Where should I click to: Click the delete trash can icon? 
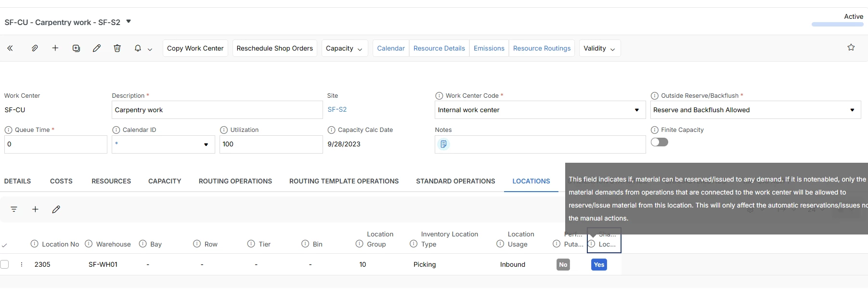[x=117, y=48]
